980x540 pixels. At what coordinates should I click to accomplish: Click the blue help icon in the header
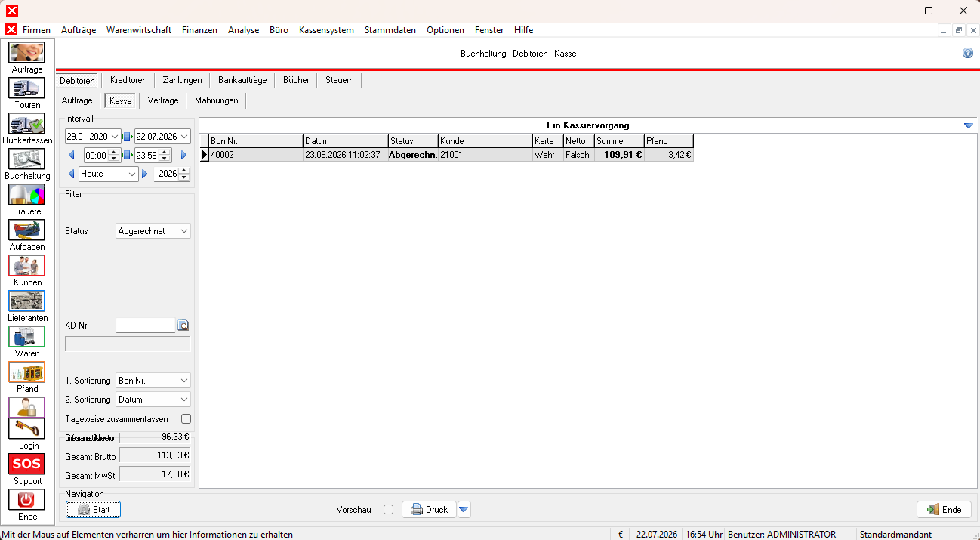968,54
